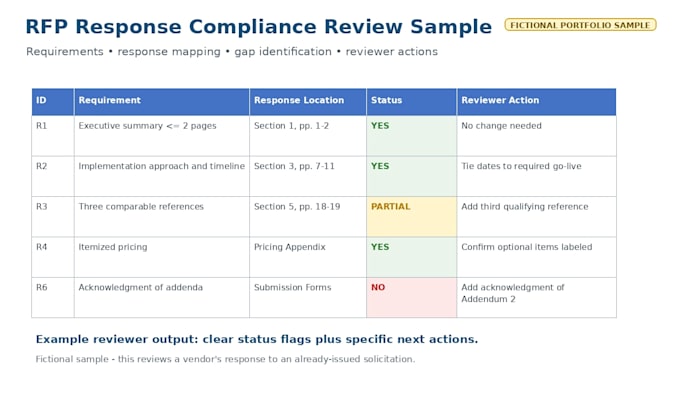Select the 'R2' ID cell
This screenshot has height=409, width=680.
point(53,176)
